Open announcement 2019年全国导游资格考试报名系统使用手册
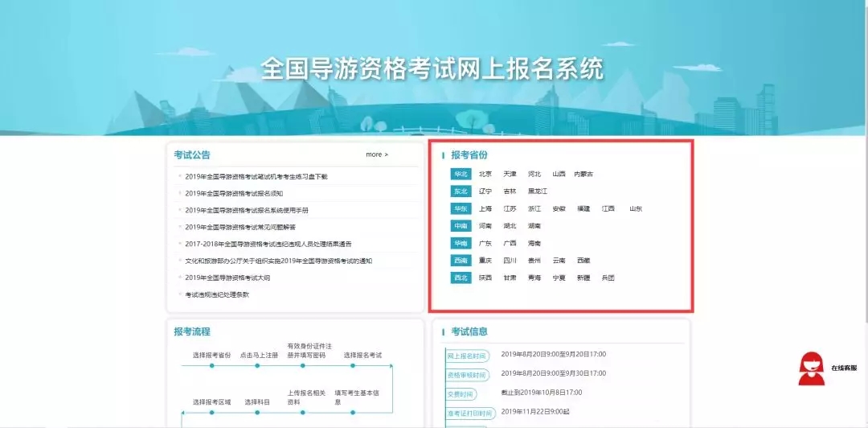 pyautogui.click(x=247, y=211)
